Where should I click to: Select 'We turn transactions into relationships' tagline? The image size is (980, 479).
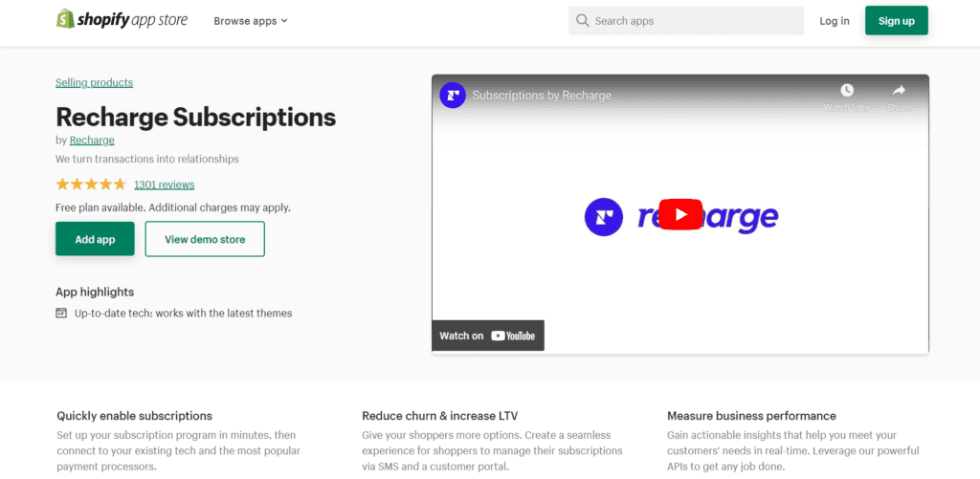tap(146, 159)
